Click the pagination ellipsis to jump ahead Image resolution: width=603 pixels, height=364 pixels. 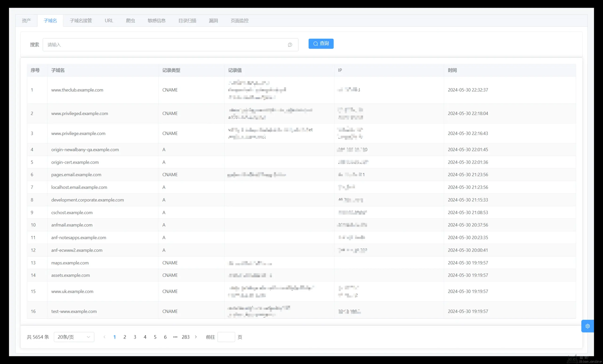pos(175,337)
